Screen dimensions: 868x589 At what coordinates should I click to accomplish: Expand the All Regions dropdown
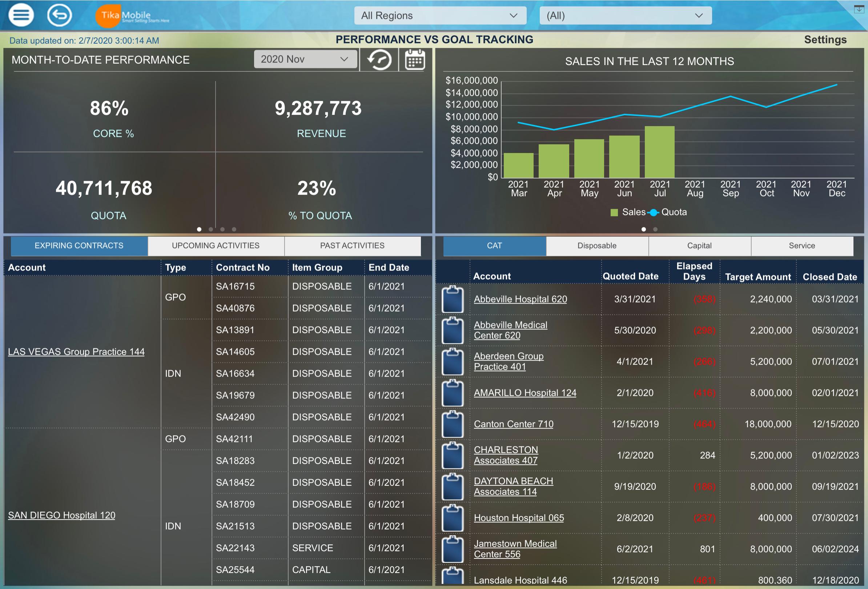pyautogui.click(x=440, y=16)
